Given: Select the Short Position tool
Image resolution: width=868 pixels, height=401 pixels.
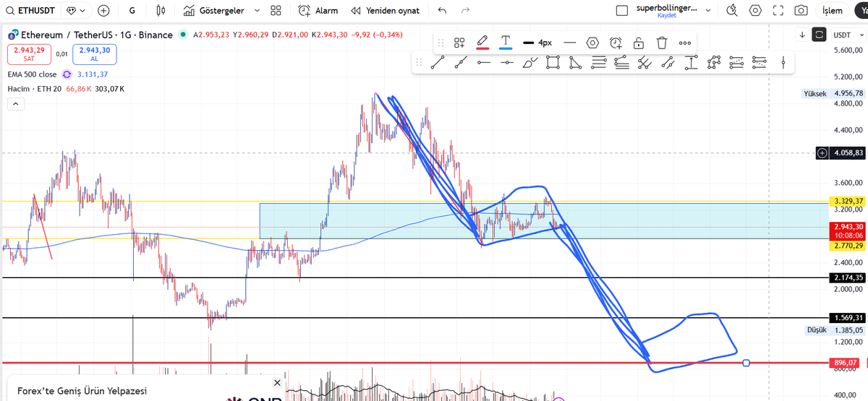Looking at the screenshot, I should 760,63.
